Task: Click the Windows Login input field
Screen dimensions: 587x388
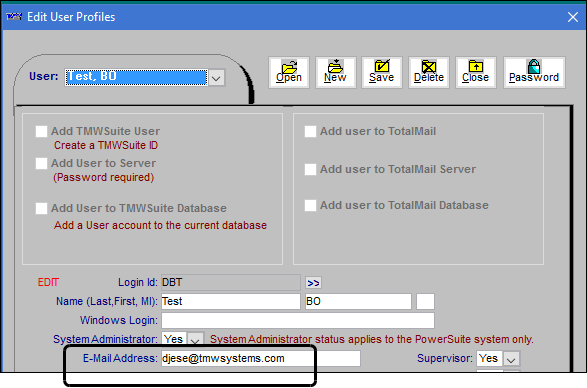Action: tap(298, 321)
